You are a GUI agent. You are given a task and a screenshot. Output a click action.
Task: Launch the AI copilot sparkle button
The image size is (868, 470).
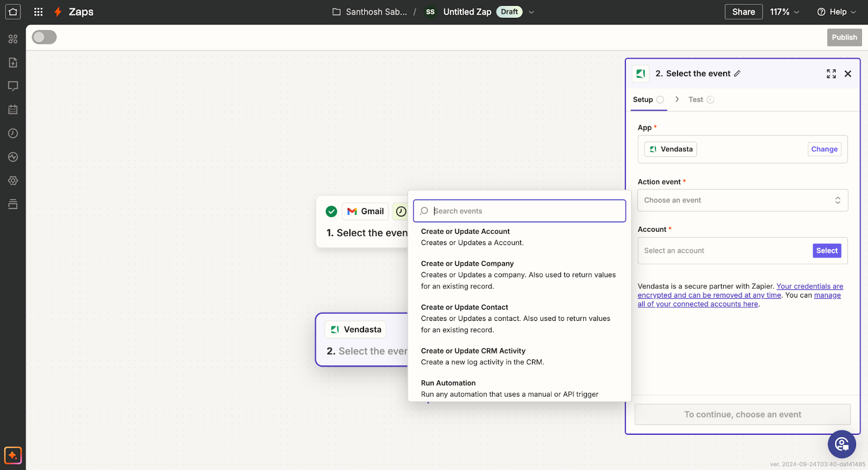pos(13,455)
